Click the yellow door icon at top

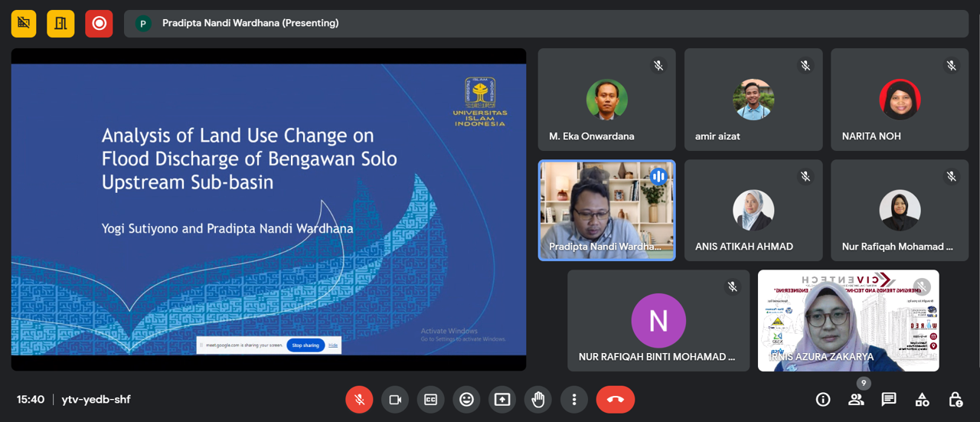[60, 24]
